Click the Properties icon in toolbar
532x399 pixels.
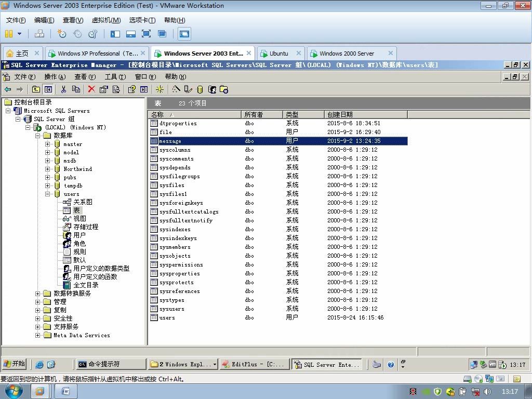[x=103, y=89]
